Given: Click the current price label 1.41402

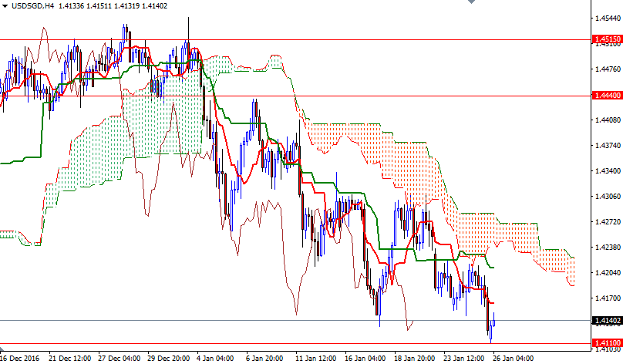Looking at the screenshot, I should click(x=607, y=320).
